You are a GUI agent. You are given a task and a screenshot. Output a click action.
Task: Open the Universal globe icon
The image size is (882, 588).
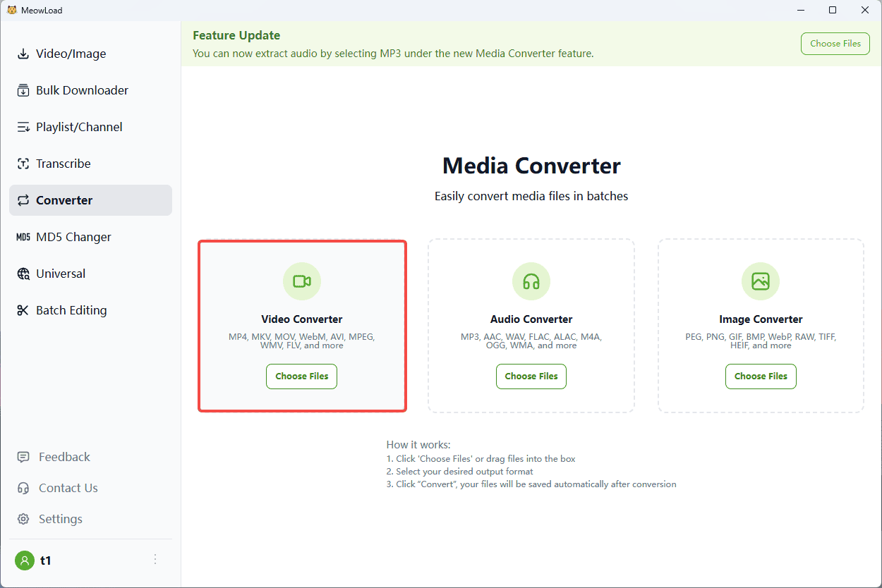point(23,274)
